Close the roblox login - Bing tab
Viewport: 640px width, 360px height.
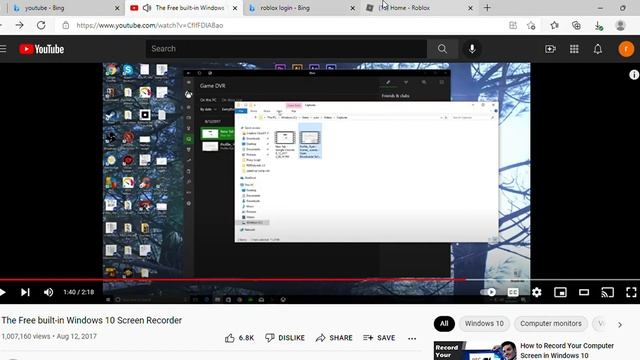[353, 8]
